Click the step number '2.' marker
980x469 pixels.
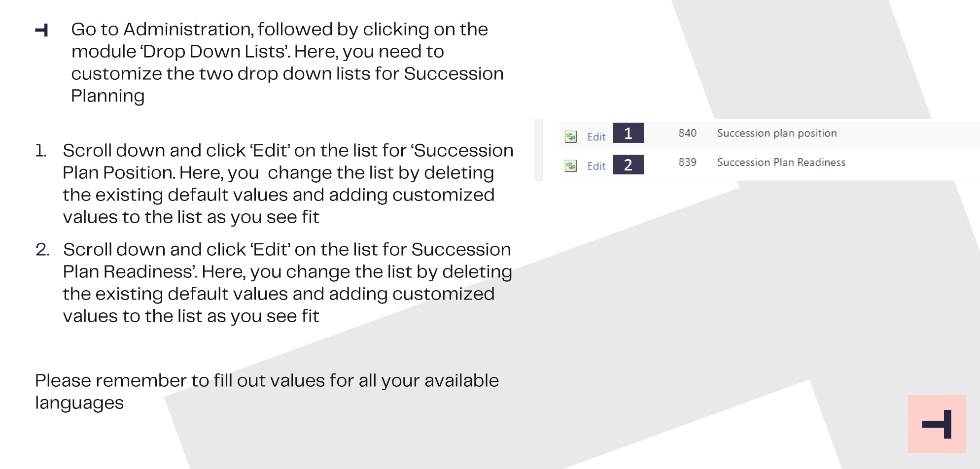[42, 249]
